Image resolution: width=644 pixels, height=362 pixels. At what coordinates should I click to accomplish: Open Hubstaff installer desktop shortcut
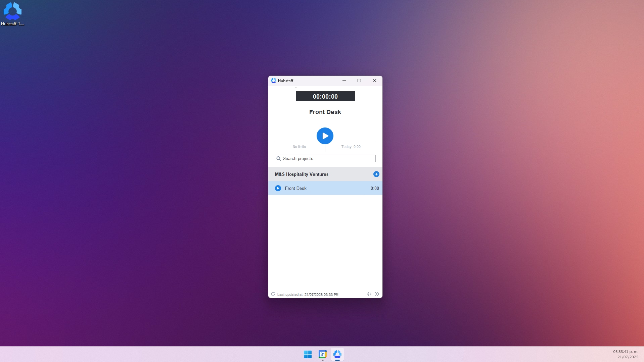click(12, 14)
